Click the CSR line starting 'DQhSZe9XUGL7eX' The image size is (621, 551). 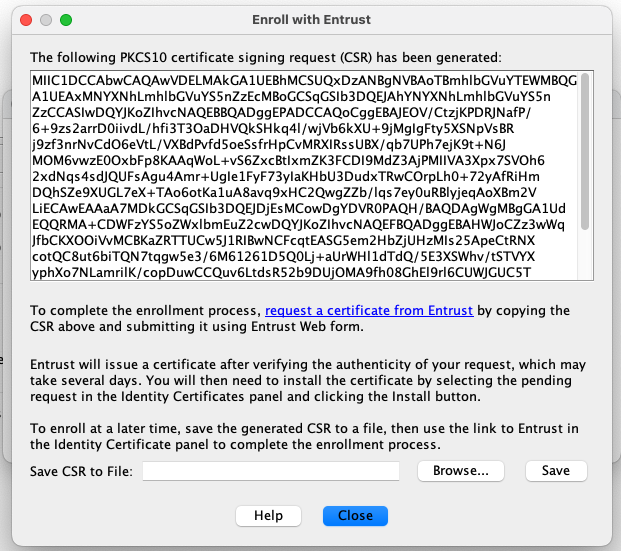click(x=290, y=192)
